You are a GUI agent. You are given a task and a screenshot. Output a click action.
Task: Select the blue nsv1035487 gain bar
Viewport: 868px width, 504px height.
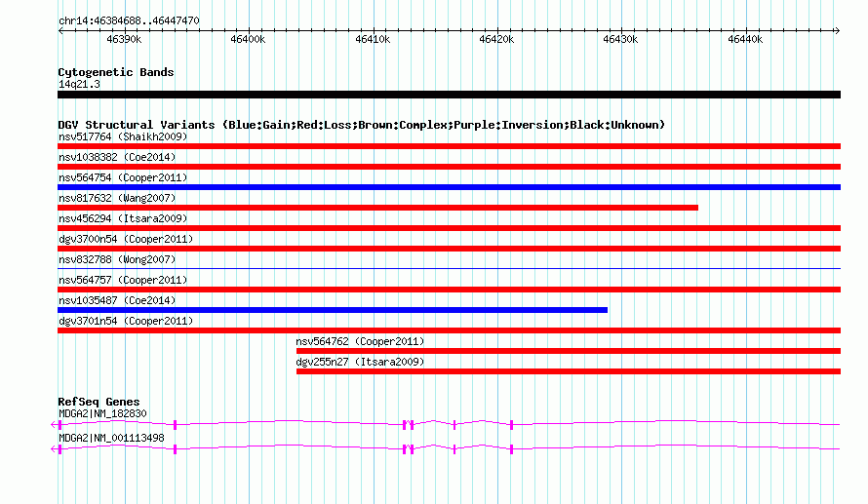pyautogui.click(x=333, y=310)
